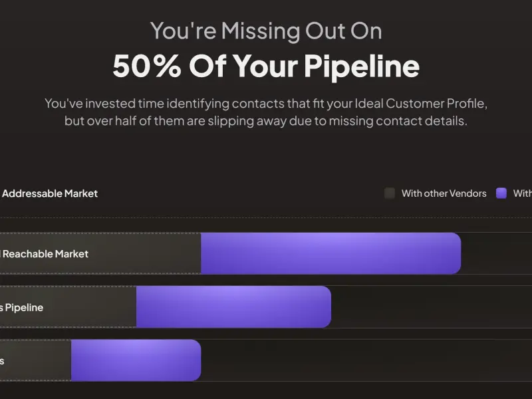This screenshot has height=399, width=532.
Task: Select the 'Reachable Market' bar label
Action: tap(45, 254)
